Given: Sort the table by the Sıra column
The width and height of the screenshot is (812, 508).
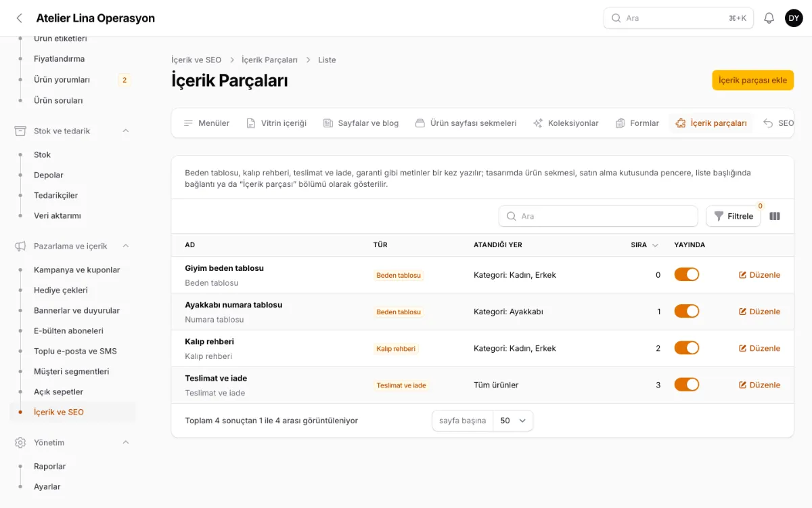Looking at the screenshot, I should pos(644,245).
